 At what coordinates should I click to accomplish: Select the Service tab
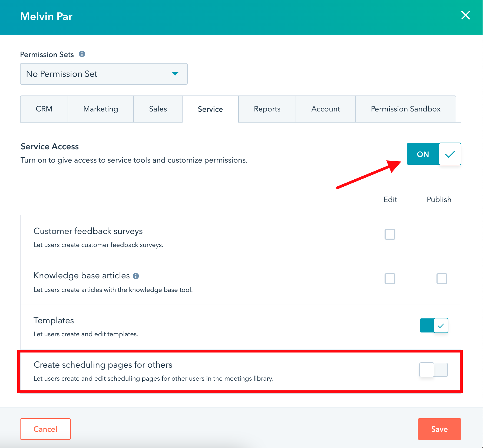(210, 109)
